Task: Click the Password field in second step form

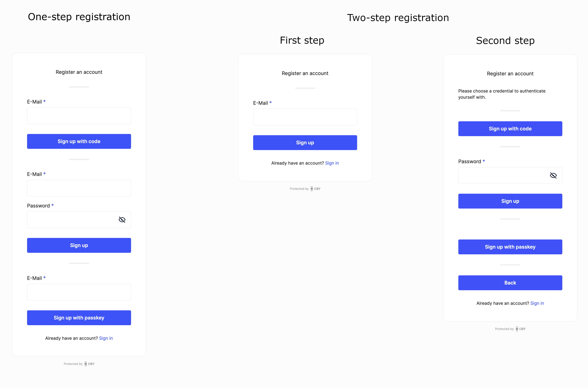Action: pos(505,175)
